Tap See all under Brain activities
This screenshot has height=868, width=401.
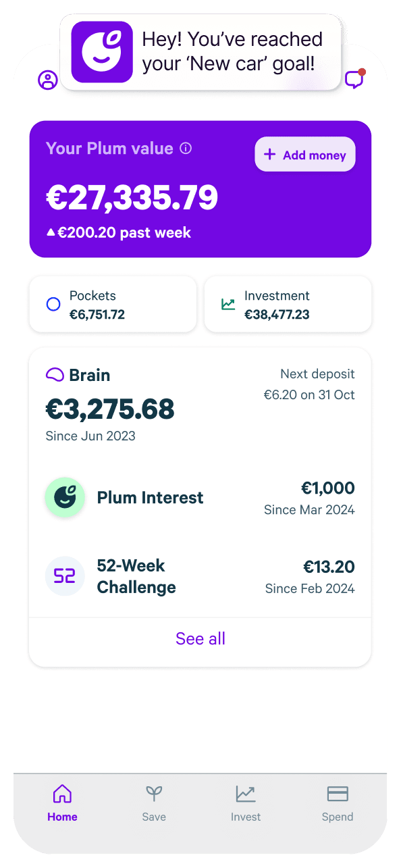click(200, 638)
